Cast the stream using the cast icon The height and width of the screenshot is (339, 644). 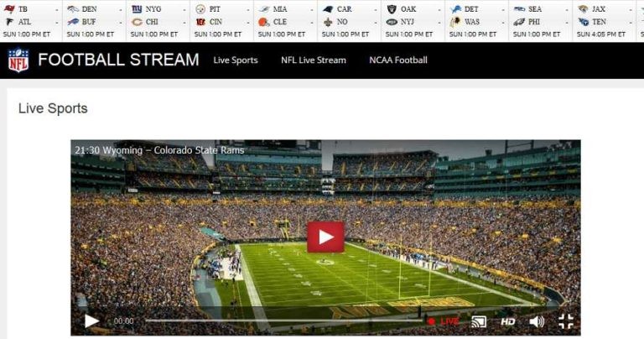click(x=479, y=321)
